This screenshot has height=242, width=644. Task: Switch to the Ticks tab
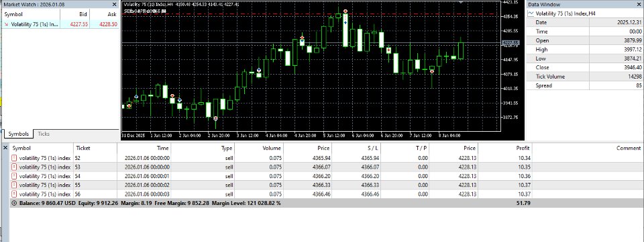click(44, 134)
